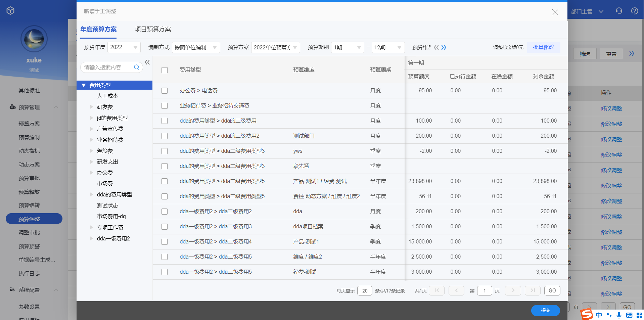644x320 pixels.
Task: Check the 段先肾 dimension row checkbox
Action: point(165,166)
